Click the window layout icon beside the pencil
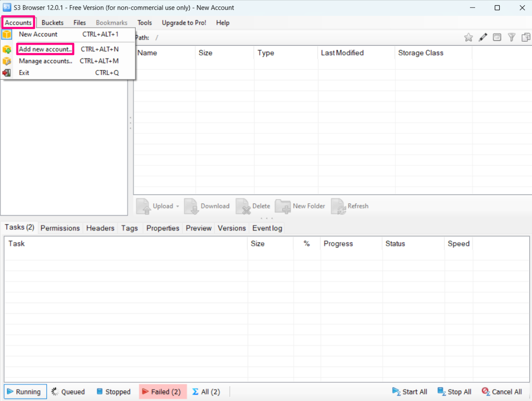The width and height of the screenshot is (532, 401). coord(497,37)
